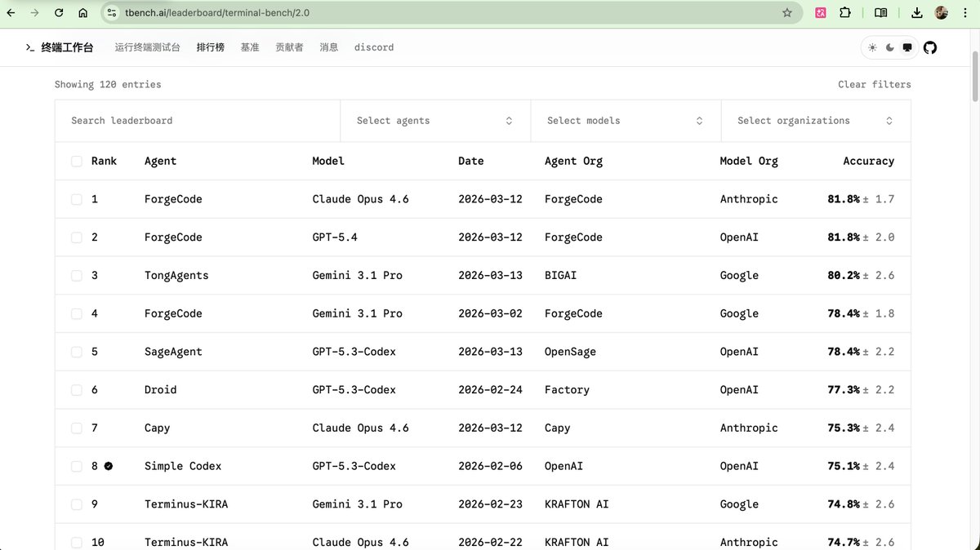The height and width of the screenshot is (550, 980).
Task: Open the GitHub repository icon
Action: click(x=930, y=48)
